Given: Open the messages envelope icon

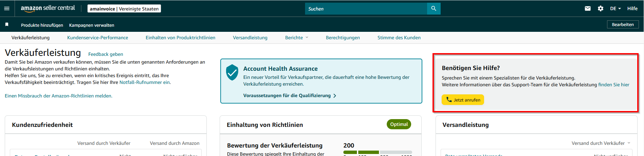Looking at the screenshot, I should point(588,8).
